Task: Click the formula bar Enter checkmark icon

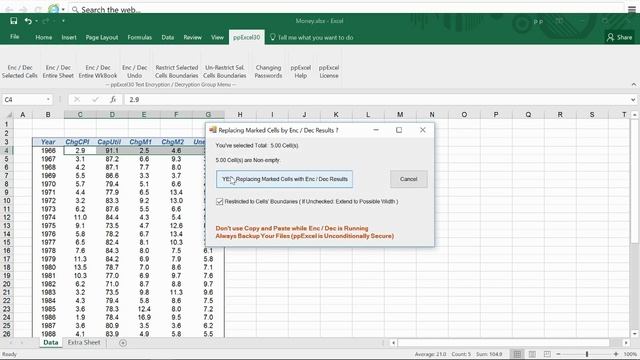Action: point(95,100)
